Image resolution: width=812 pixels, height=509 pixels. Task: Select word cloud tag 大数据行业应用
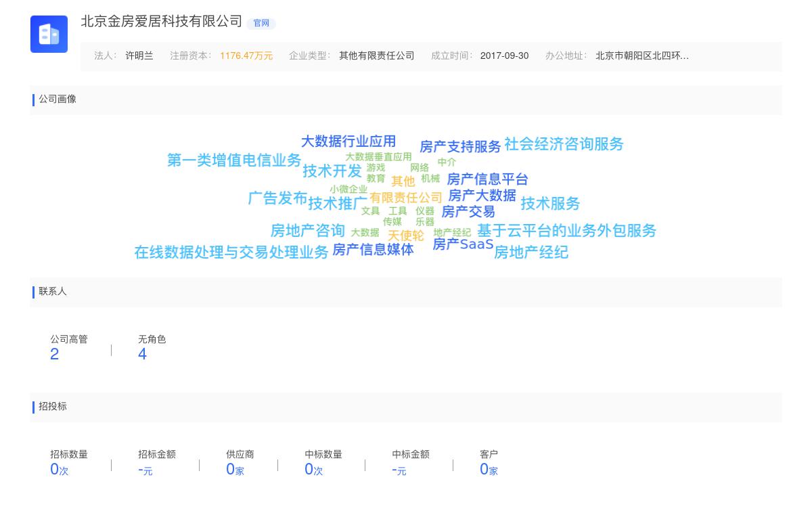pyautogui.click(x=348, y=141)
